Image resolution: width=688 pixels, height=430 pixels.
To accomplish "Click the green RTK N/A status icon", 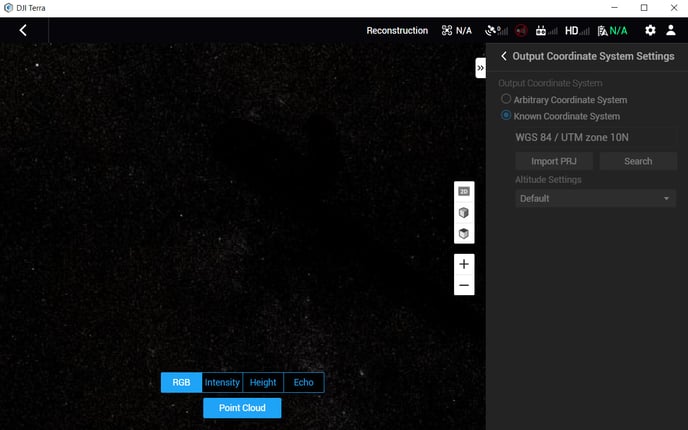I will (612, 30).
